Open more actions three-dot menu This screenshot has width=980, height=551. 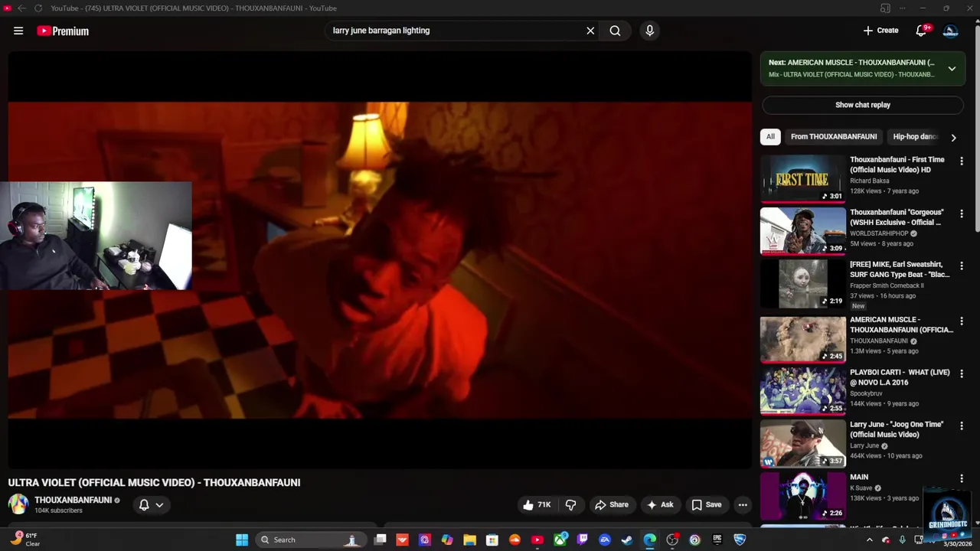[743, 505]
